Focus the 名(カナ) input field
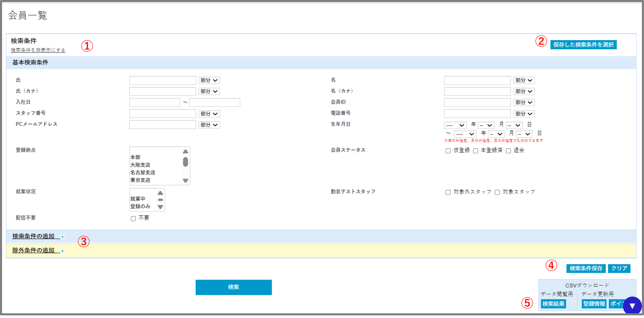This screenshot has width=644, height=318. tap(477, 91)
